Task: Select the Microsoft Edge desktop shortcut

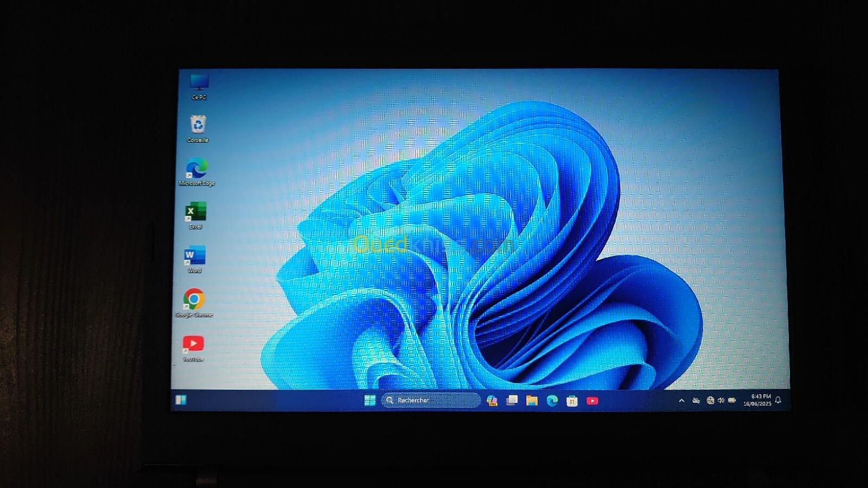Action: point(196,169)
